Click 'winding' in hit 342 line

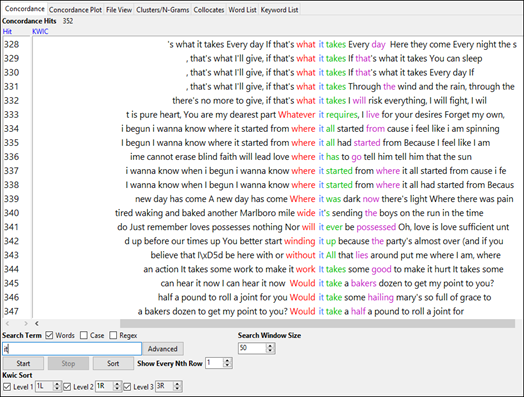299,241
